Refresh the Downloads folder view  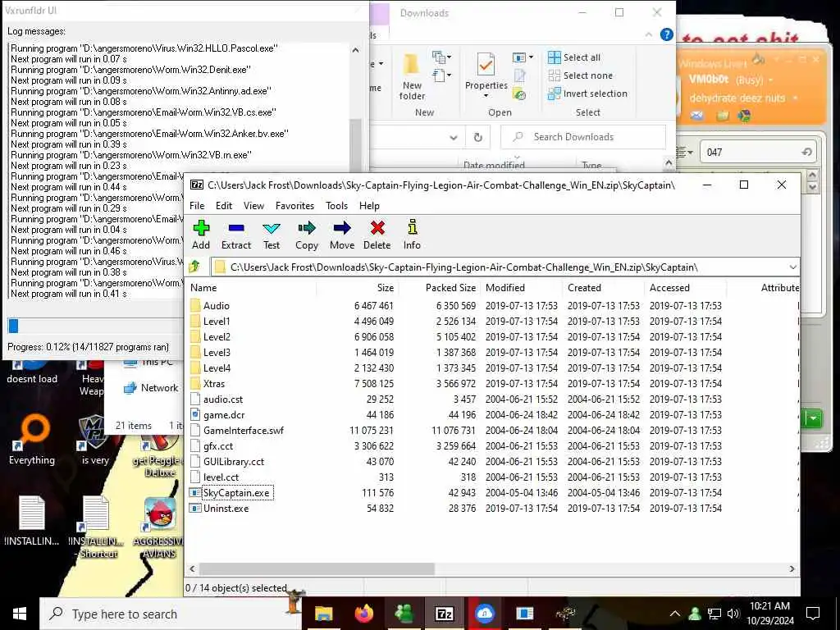click(478, 137)
